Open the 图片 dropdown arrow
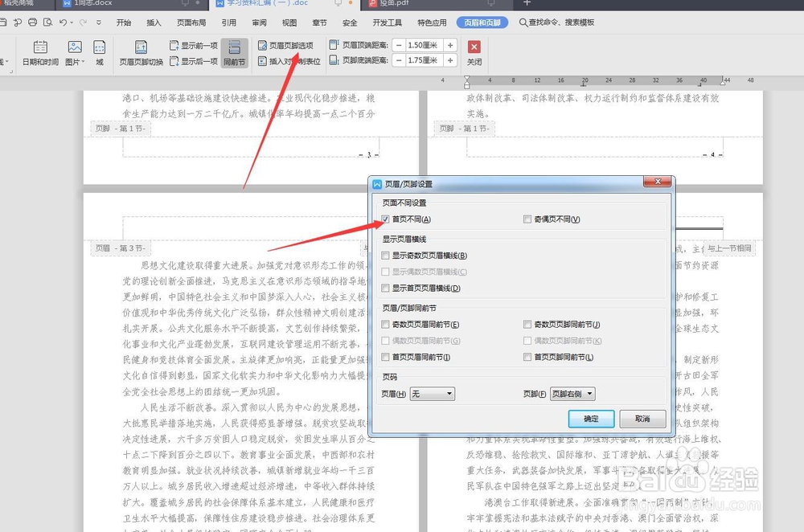The image size is (804, 532). point(83,62)
